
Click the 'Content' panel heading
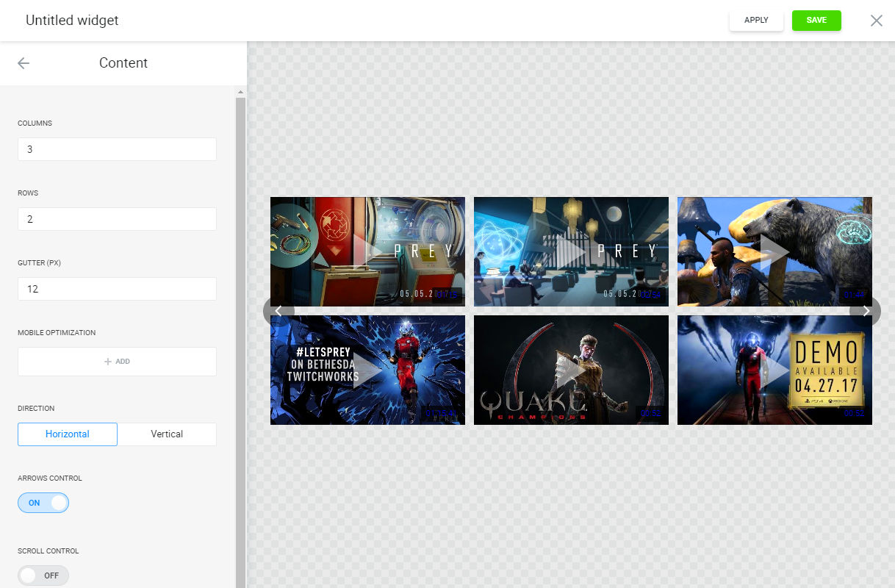123,63
